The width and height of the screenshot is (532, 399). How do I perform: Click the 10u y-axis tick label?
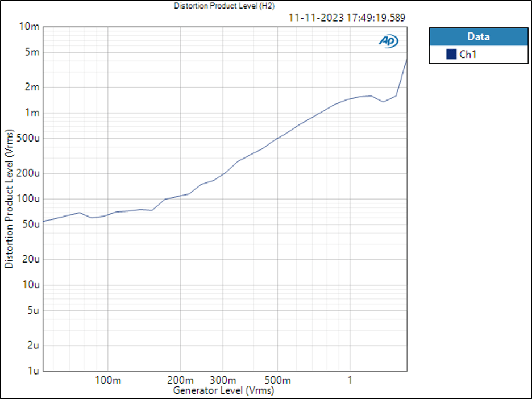pos(32,285)
